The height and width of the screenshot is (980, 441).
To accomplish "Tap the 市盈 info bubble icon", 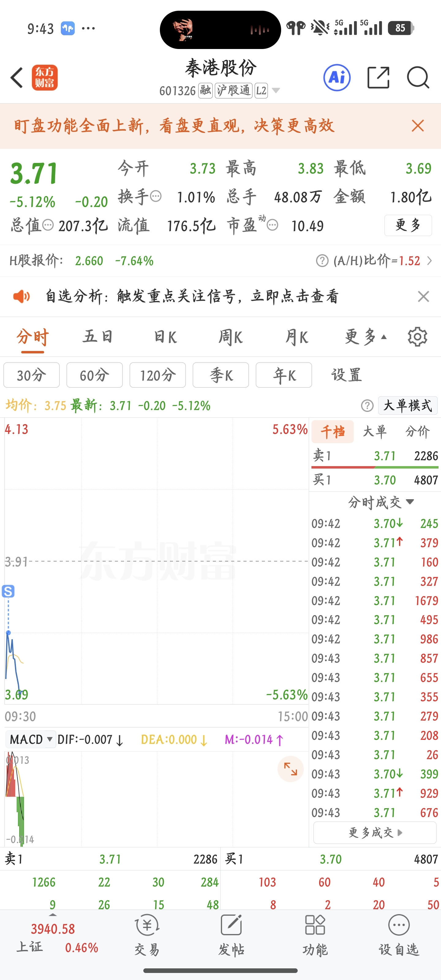I will (272, 225).
